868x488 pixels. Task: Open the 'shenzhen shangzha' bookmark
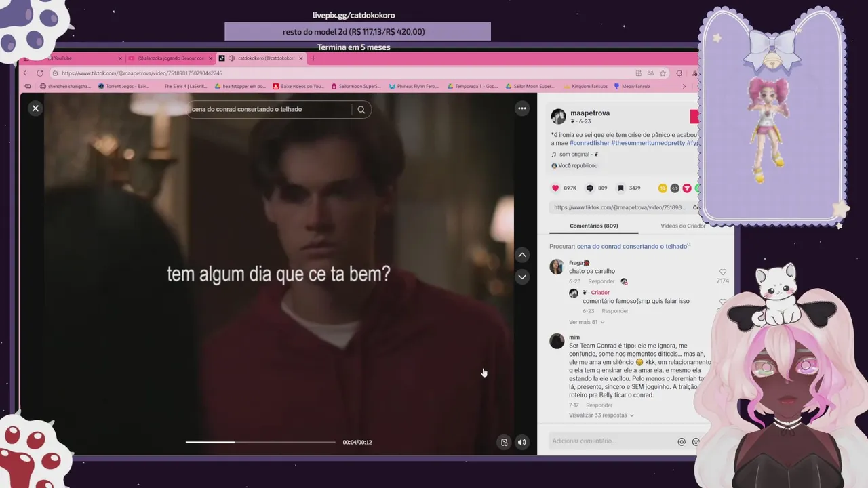[x=65, y=87]
